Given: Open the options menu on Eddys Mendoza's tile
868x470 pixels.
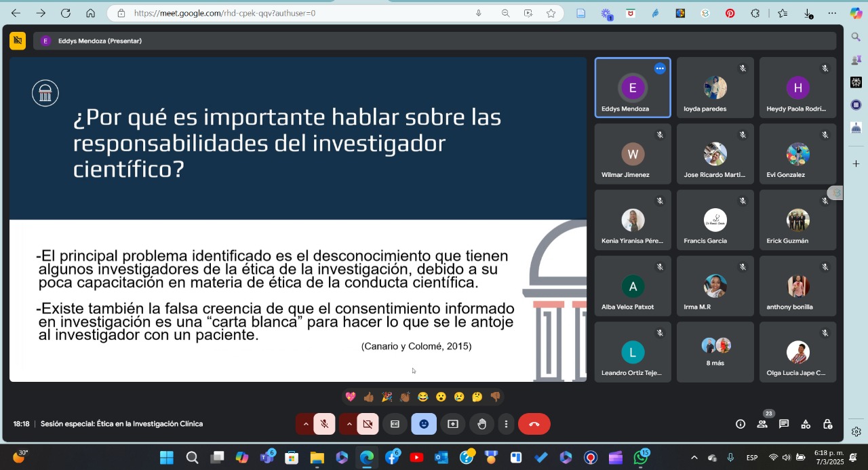Looking at the screenshot, I should (660, 68).
